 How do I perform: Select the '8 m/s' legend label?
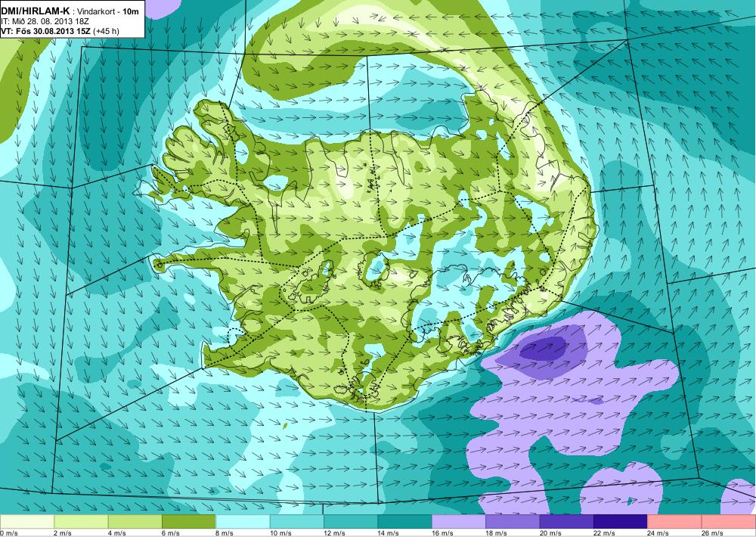tap(225, 533)
